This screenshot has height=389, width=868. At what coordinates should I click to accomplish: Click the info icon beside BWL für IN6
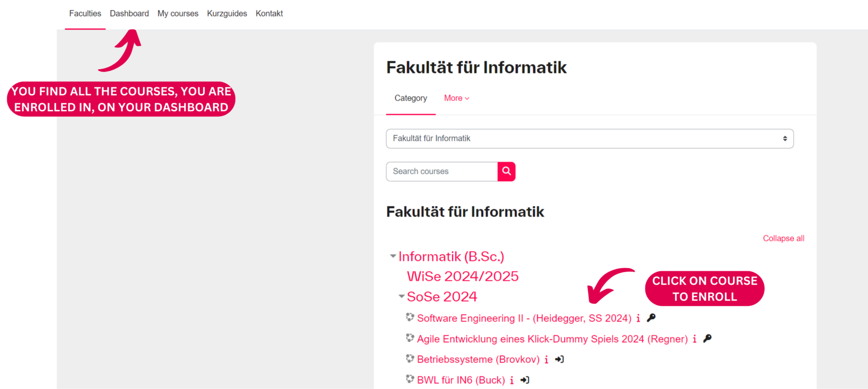pos(511,380)
